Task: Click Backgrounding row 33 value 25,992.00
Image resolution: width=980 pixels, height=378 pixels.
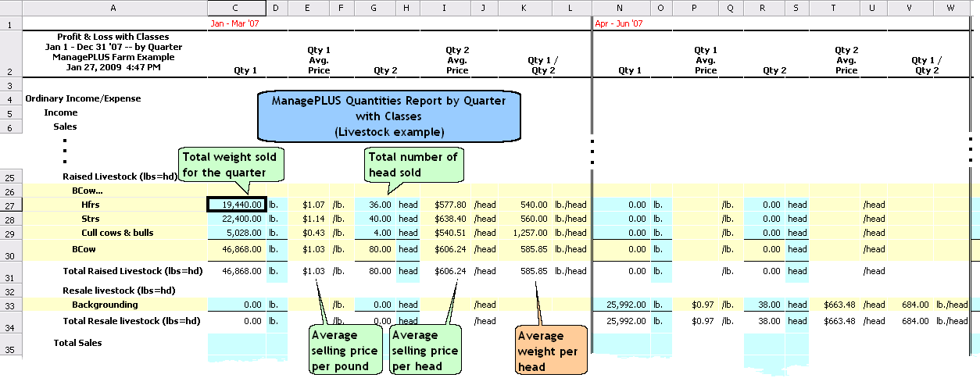Action: (x=621, y=305)
